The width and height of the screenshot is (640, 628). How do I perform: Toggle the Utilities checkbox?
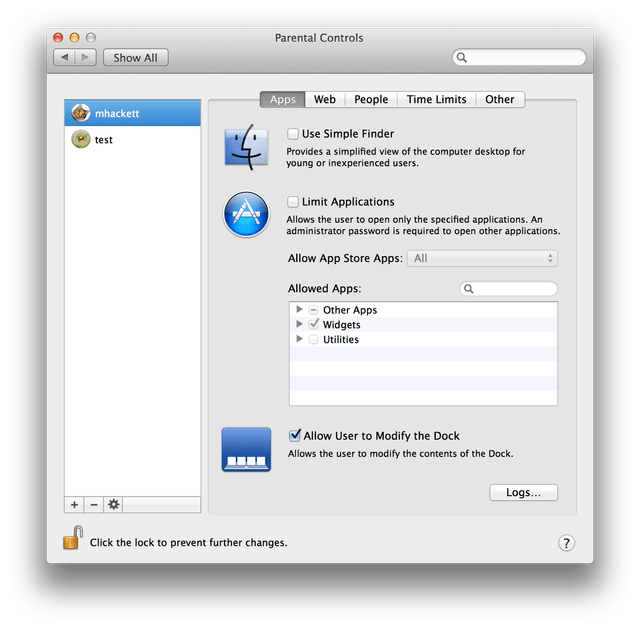(313, 340)
